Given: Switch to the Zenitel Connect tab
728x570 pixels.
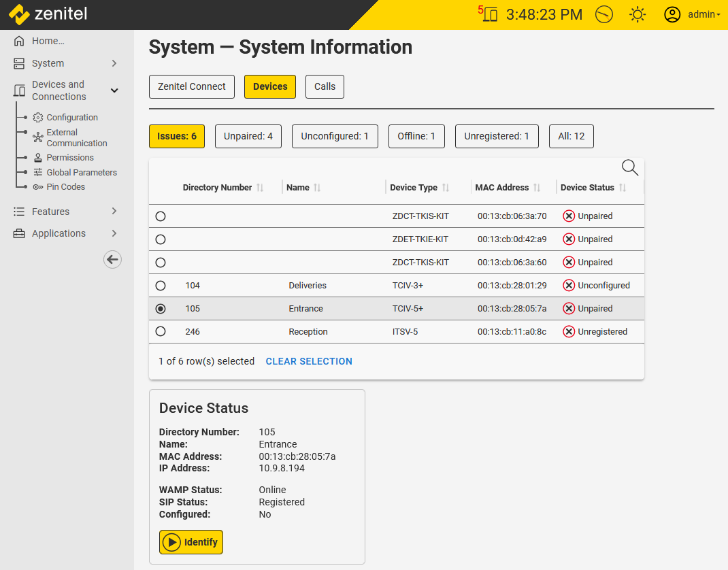Looking at the screenshot, I should 192,86.
